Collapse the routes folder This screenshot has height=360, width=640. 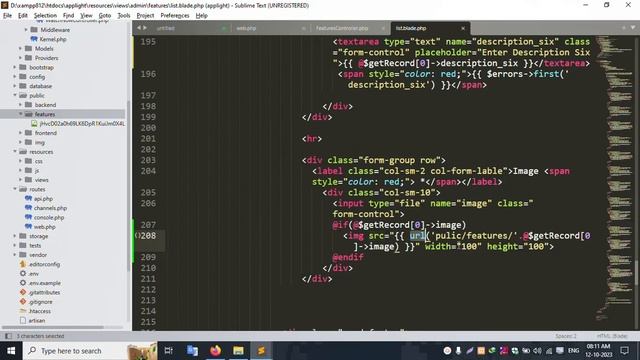click(15, 189)
